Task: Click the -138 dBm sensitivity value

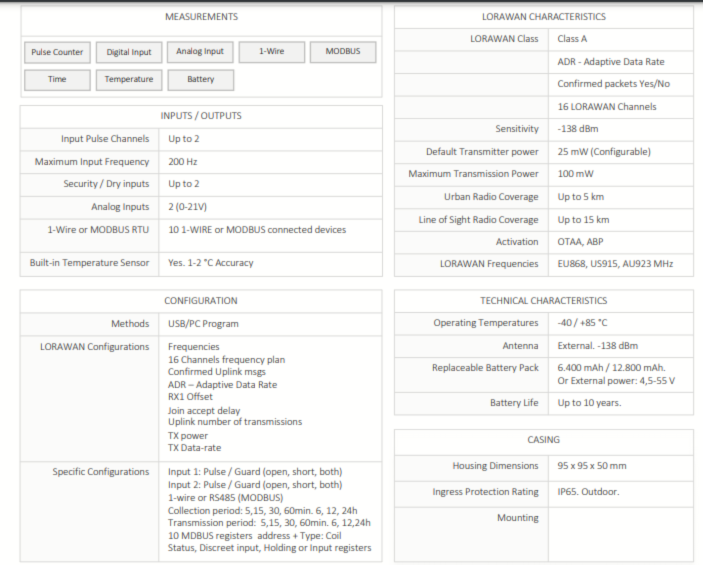Action: [578, 129]
